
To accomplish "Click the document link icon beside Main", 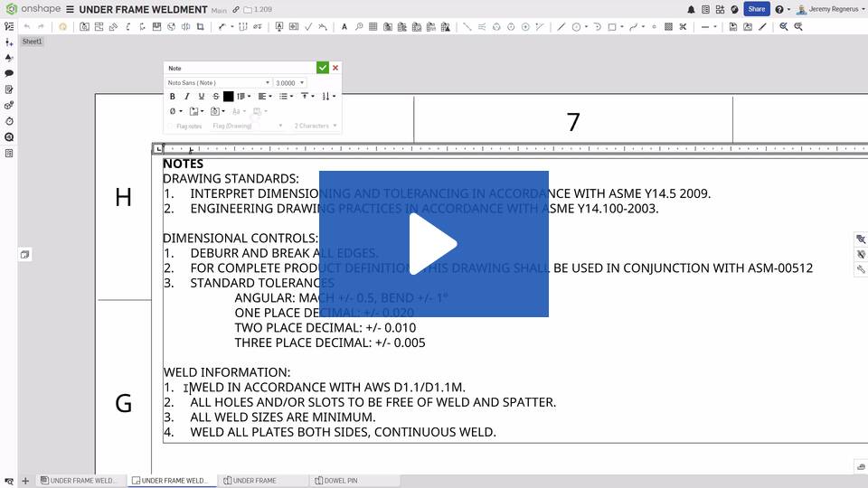I will 236,9.
